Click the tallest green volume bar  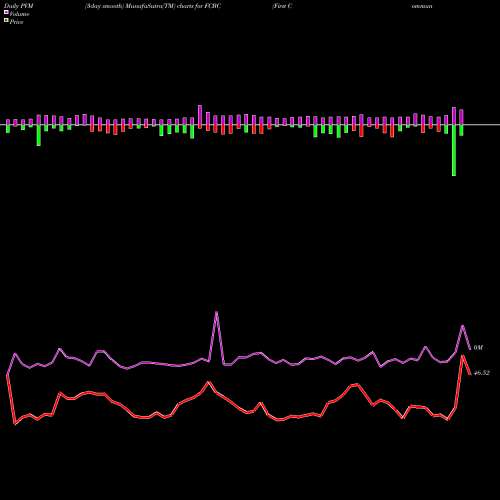(x=454, y=150)
